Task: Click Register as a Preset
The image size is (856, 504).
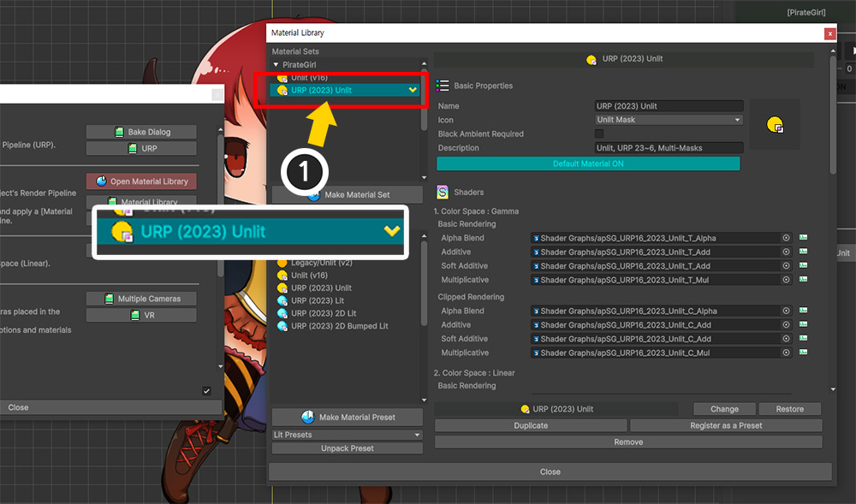Action: tap(726, 425)
